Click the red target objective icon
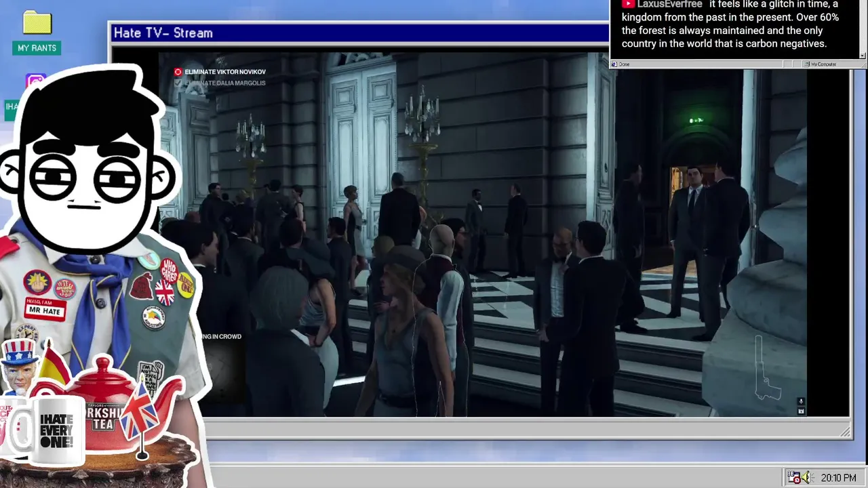This screenshot has height=488, width=868. tap(178, 72)
